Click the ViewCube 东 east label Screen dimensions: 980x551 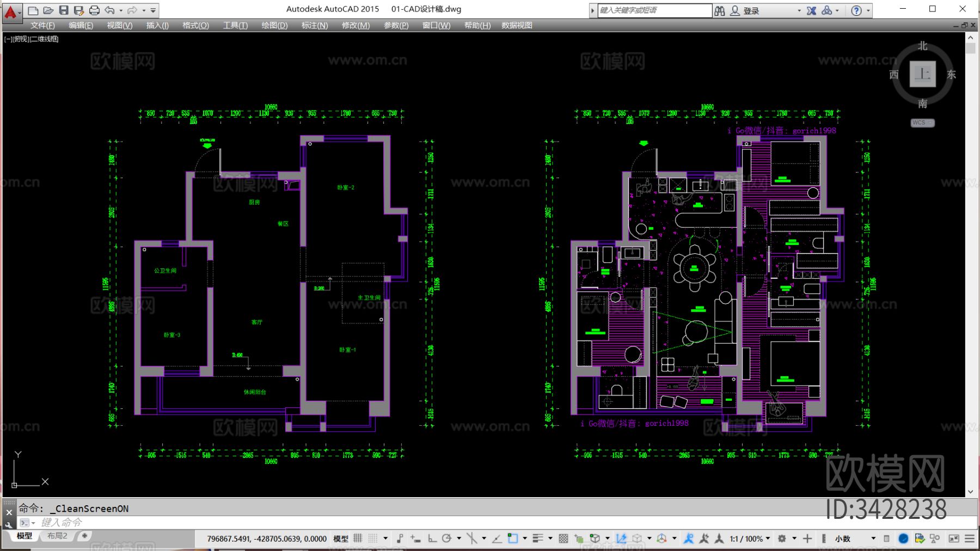coord(951,75)
